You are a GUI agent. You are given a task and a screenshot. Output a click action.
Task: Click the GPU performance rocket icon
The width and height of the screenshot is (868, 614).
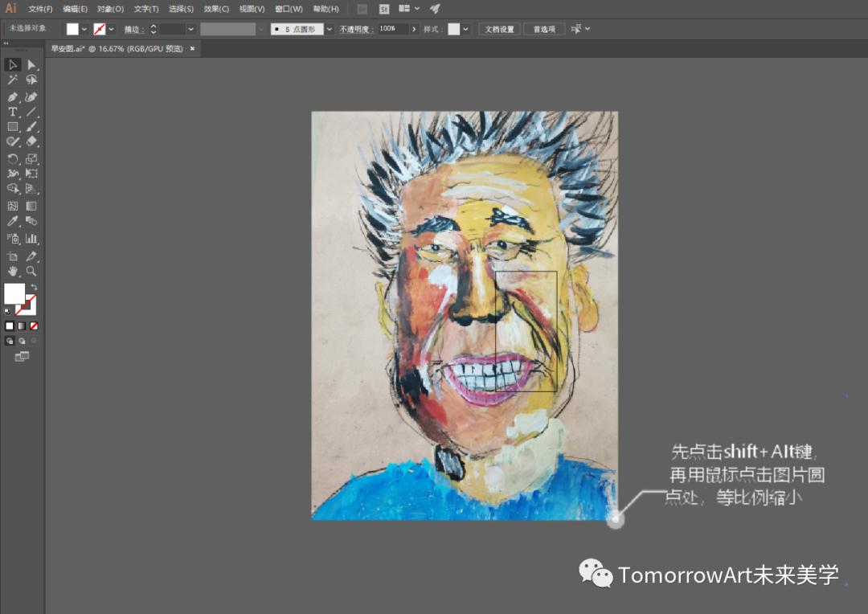[x=435, y=9]
